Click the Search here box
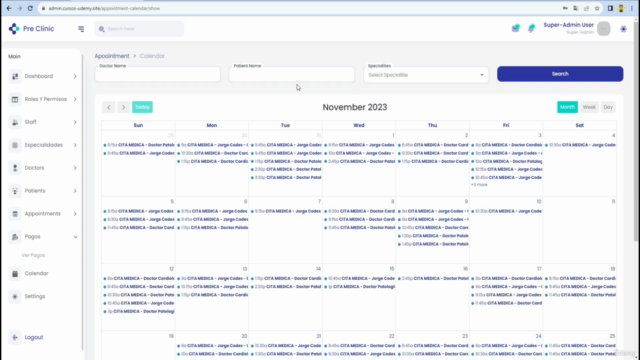 tap(139, 29)
